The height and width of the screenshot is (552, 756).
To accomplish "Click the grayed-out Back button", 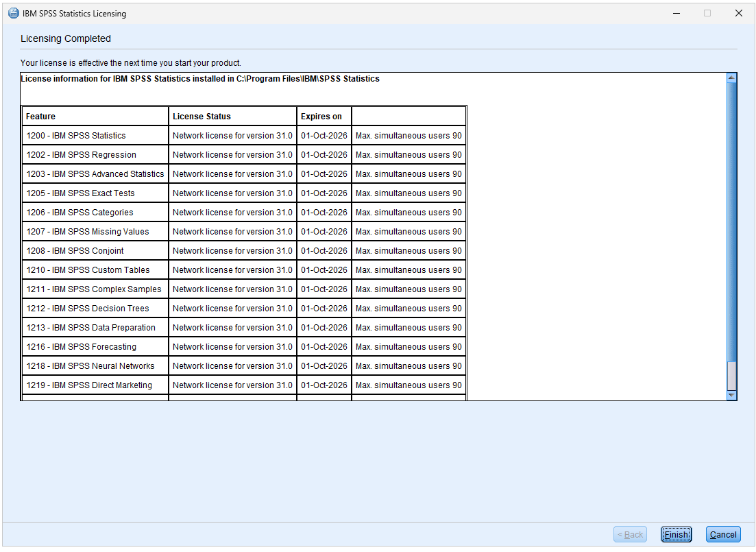I will tap(630, 535).
